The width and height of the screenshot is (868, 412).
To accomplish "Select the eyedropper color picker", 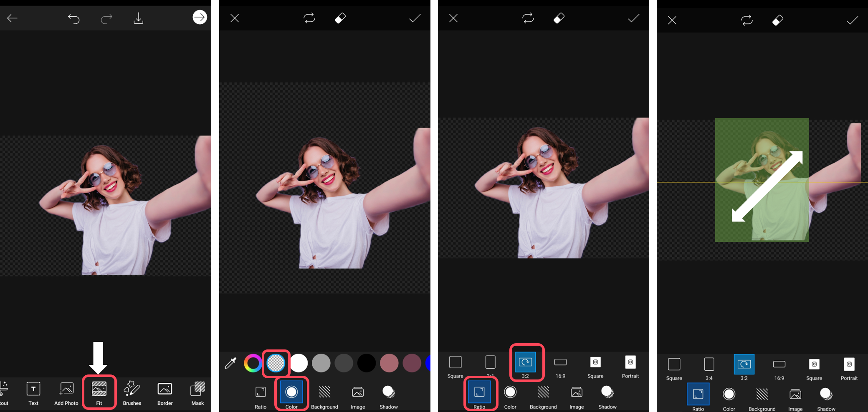I will [x=230, y=363].
